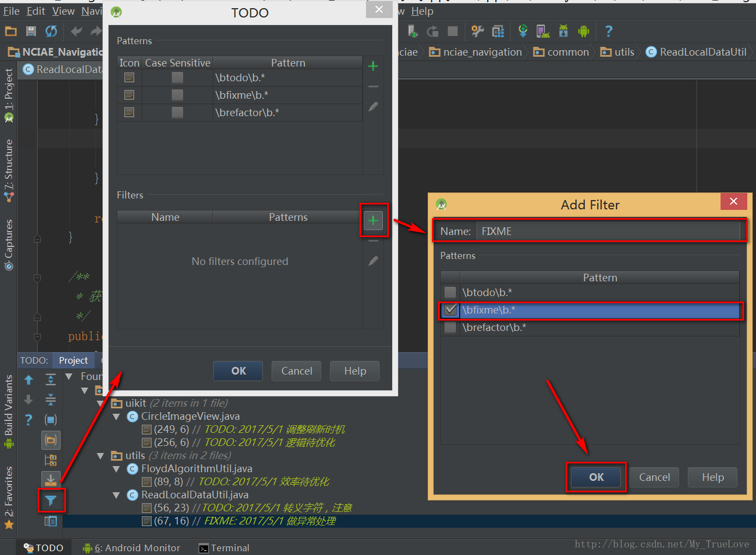756x555 pixels.
Task: Open the Help menu
Action: coord(422,11)
